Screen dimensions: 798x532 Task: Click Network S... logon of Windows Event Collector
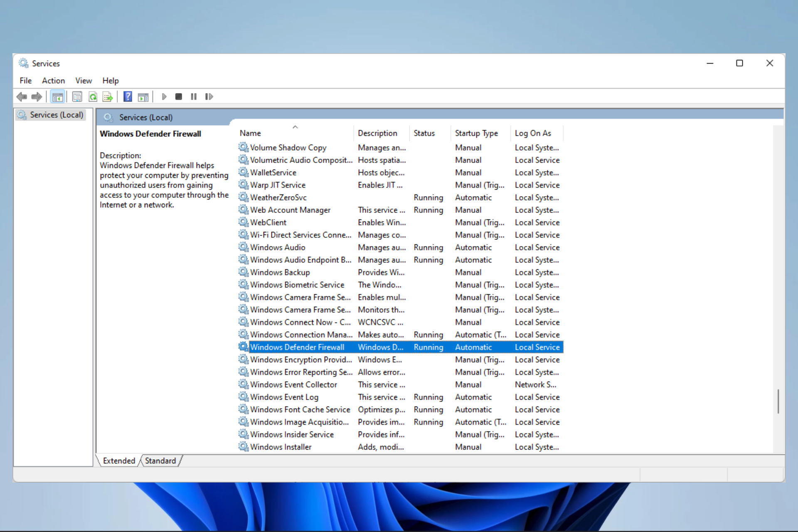[535, 384]
